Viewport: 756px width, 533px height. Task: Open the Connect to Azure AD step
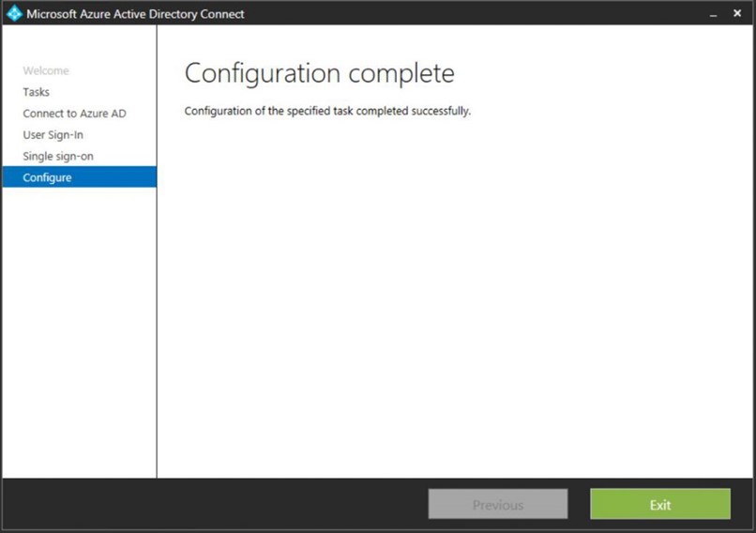tap(74, 114)
